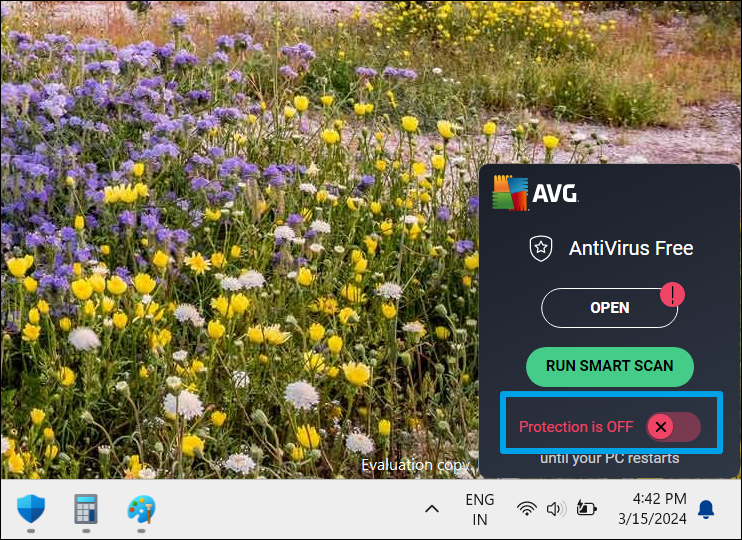Click the AVG logo in the popup

(x=535, y=193)
